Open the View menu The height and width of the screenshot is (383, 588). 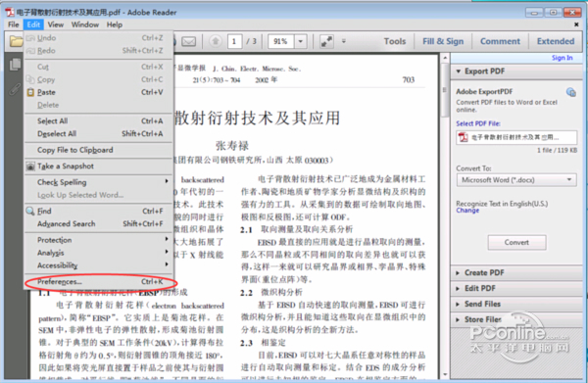coord(56,24)
